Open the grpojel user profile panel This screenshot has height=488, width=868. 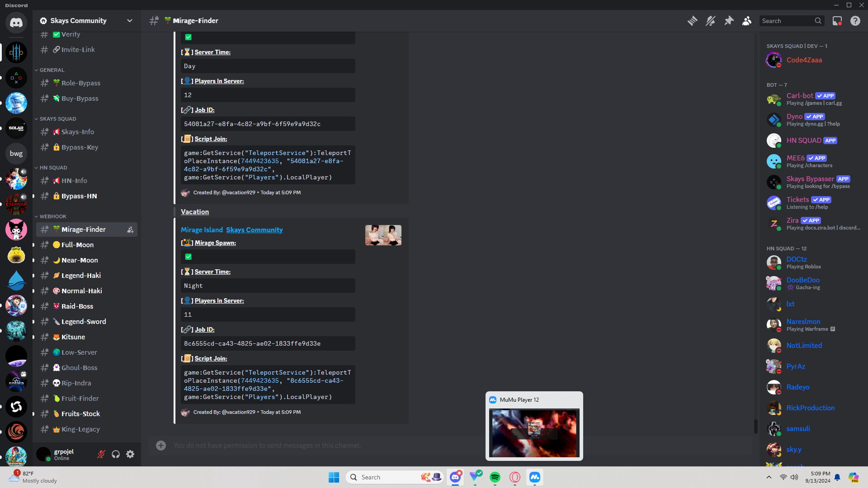click(x=63, y=454)
